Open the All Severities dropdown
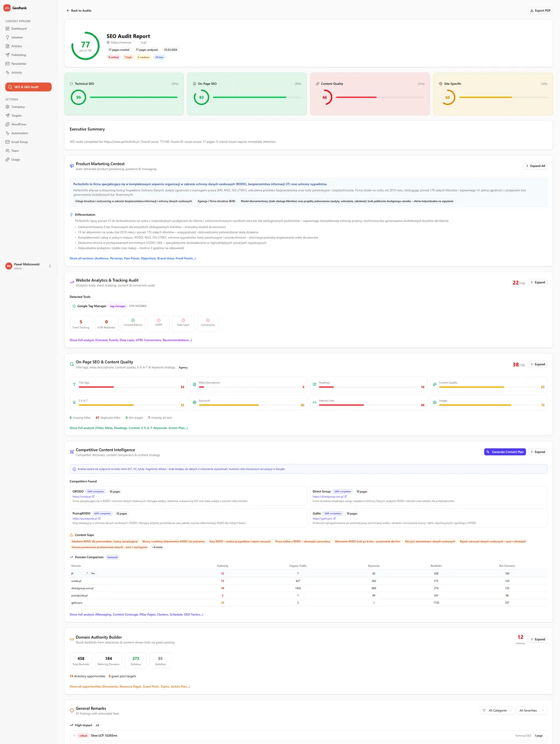The height and width of the screenshot is (744, 560). [531, 710]
